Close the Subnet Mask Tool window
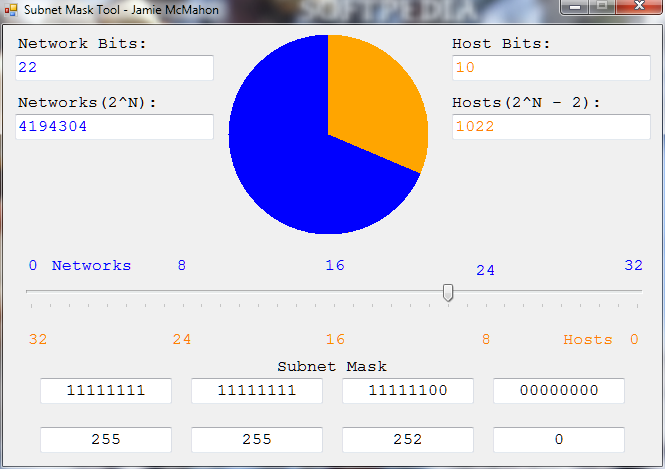Image resolution: width=665 pixels, height=469 pixels. (x=639, y=6)
